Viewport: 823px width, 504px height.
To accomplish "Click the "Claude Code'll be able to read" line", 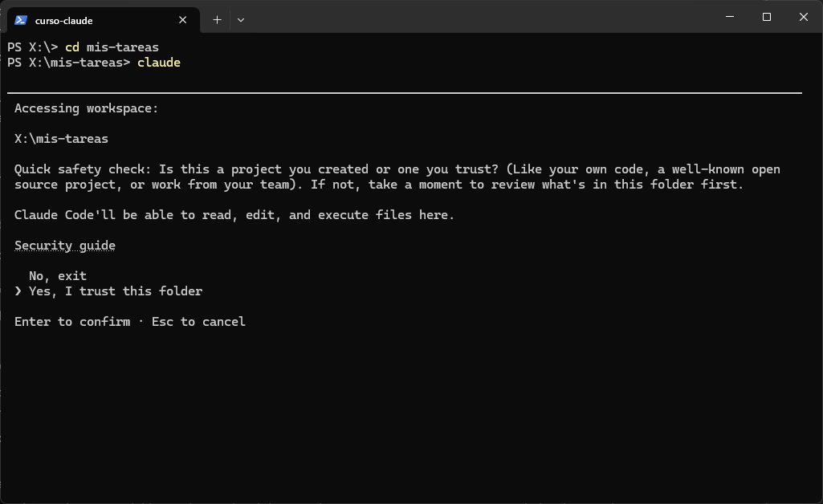I will (234, 215).
